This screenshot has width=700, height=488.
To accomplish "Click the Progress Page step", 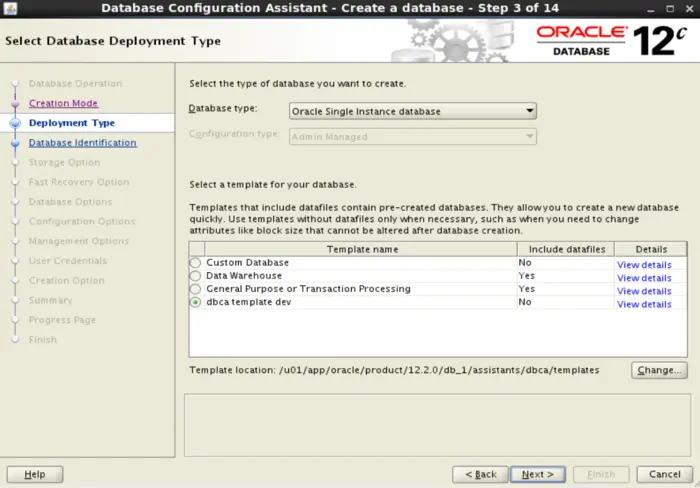I will click(62, 320).
